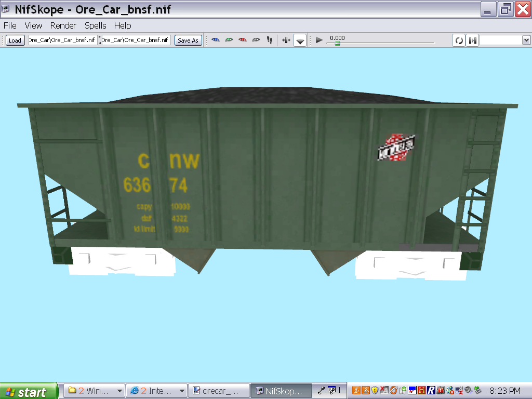532x399 pixels.
Task: Expand the Windows Explorer taskbar group
Action: click(x=95, y=391)
